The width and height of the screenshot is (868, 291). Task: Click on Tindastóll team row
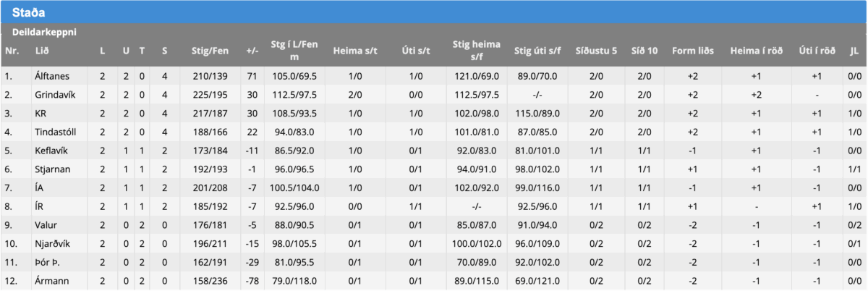(54, 132)
